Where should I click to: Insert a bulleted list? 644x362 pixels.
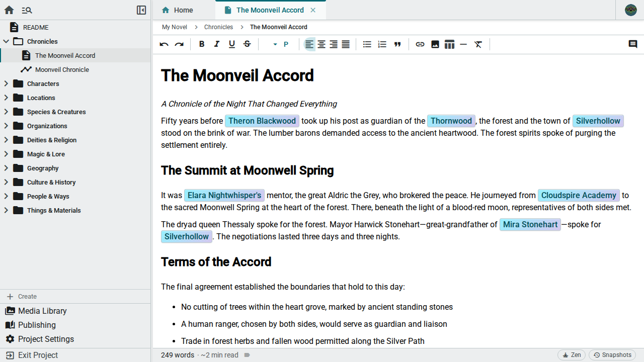pyautogui.click(x=367, y=44)
